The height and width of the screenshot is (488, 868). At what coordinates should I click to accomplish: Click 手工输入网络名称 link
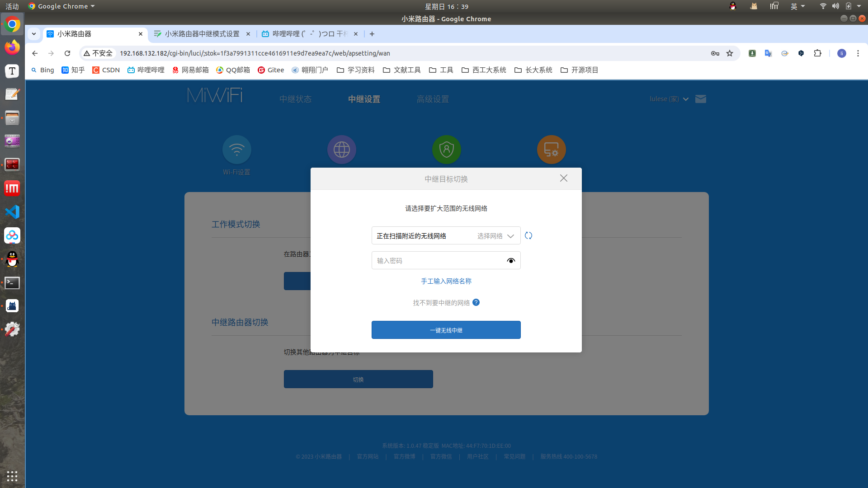[x=446, y=281]
